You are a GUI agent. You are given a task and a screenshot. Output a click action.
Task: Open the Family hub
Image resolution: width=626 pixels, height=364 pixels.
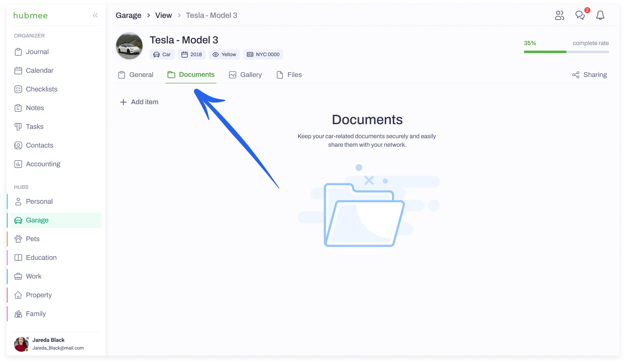(56, 314)
